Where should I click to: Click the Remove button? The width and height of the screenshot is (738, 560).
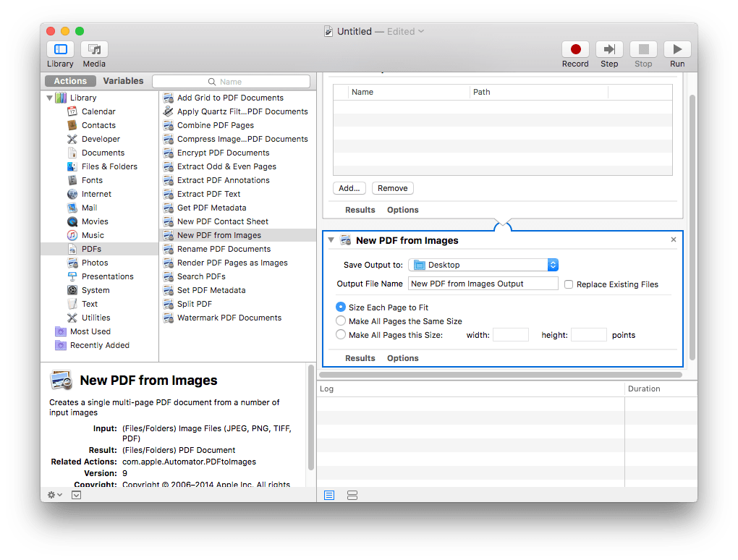[392, 188]
